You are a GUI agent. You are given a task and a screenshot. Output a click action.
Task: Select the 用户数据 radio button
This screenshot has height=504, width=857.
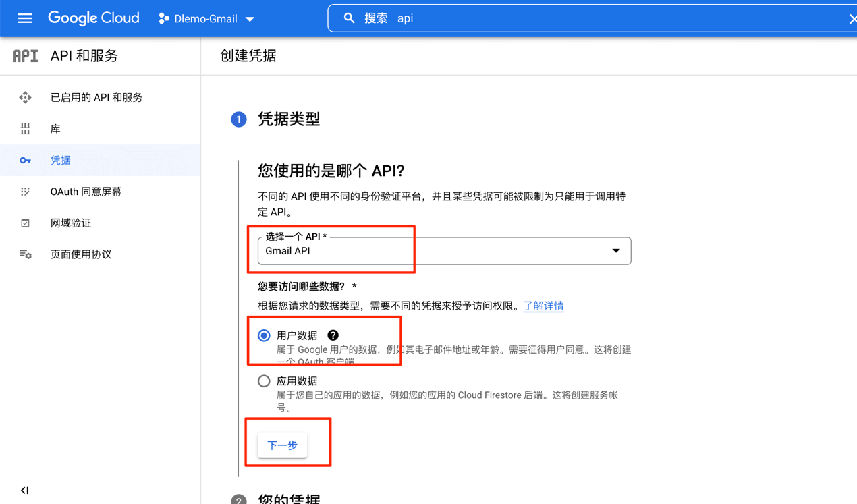264,335
